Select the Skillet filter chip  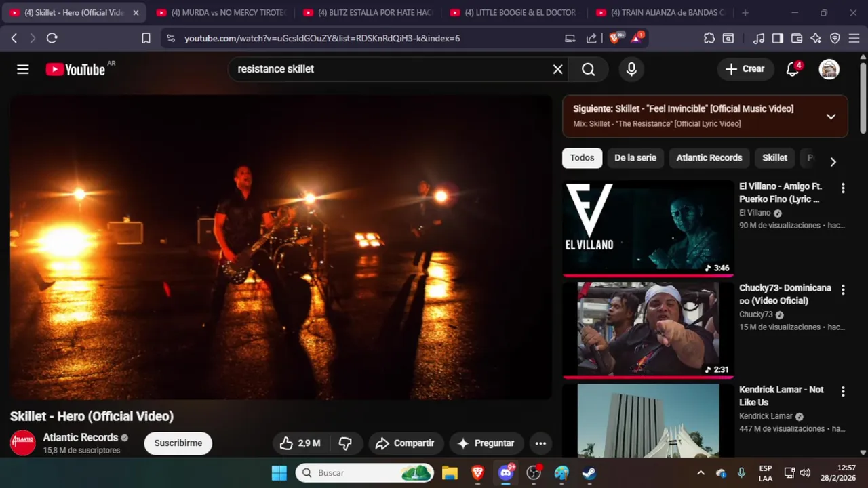coord(774,158)
